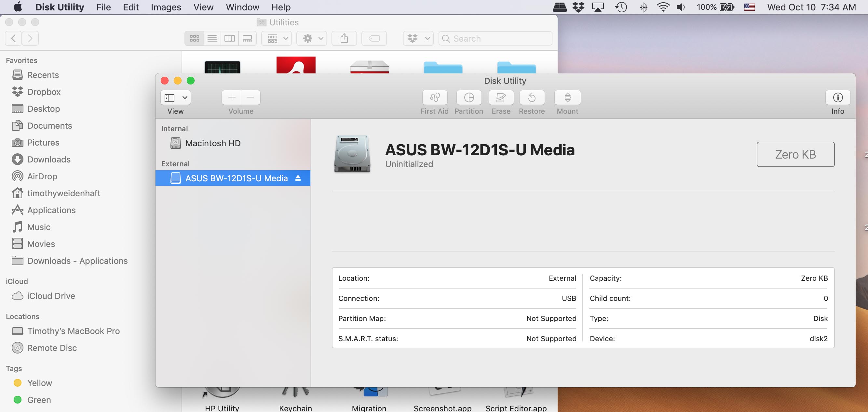Click the Restore toolbar icon
Screen dimensions: 868x412
[x=532, y=97]
